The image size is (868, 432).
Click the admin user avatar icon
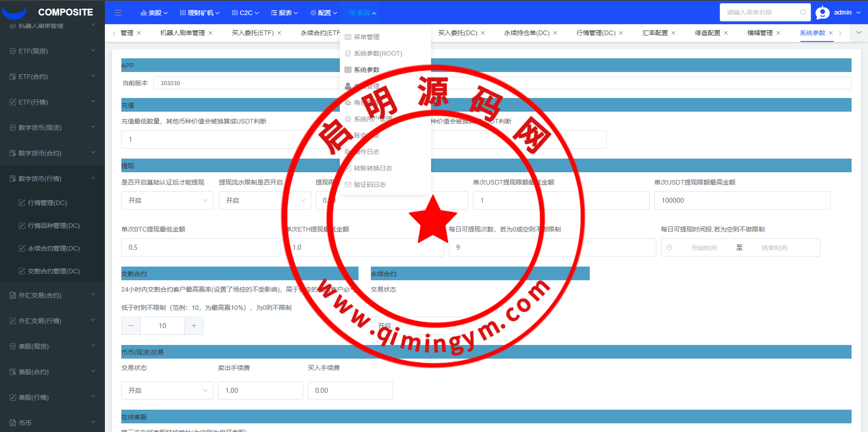pos(822,13)
